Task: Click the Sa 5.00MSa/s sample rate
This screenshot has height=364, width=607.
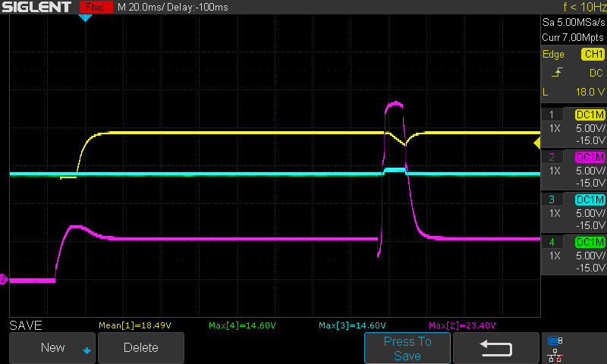Action: (574, 23)
